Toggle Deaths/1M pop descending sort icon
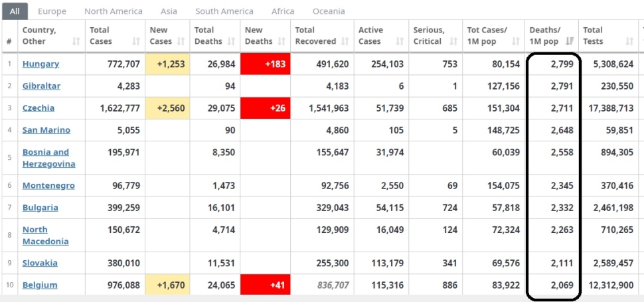The height and width of the screenshot is (302, 644). pyautogui.click(x=570, y=41)
